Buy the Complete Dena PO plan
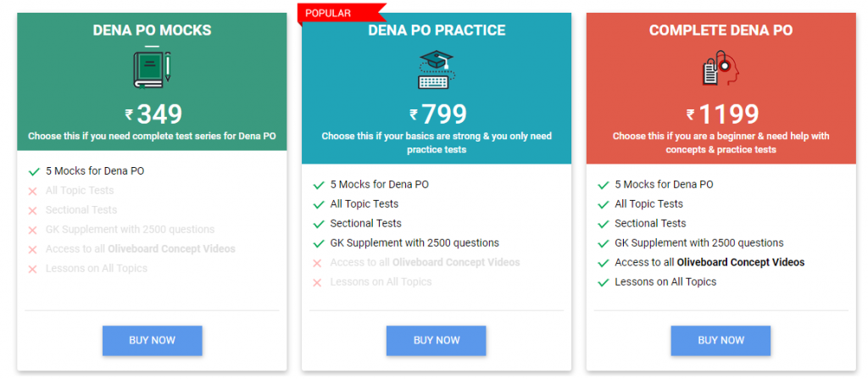Viewport: 868px width, 379px height. 721,340
